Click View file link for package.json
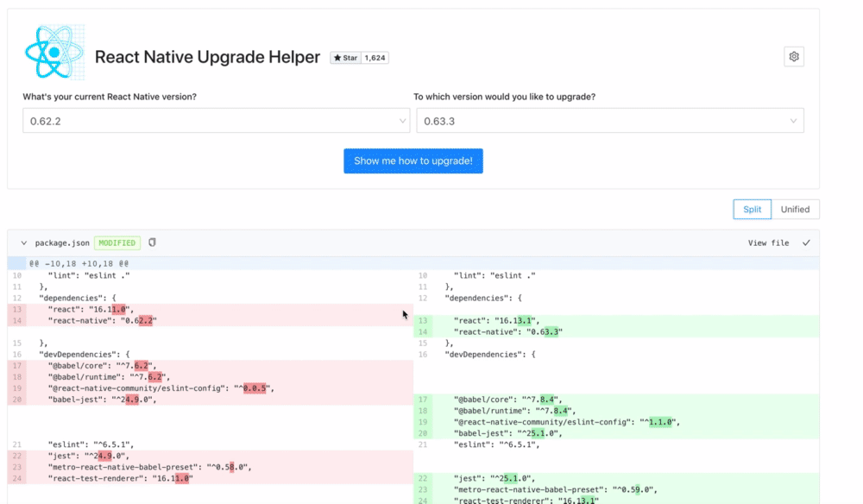Viewport: 863px width, 504px height. (x=768, y=243)
